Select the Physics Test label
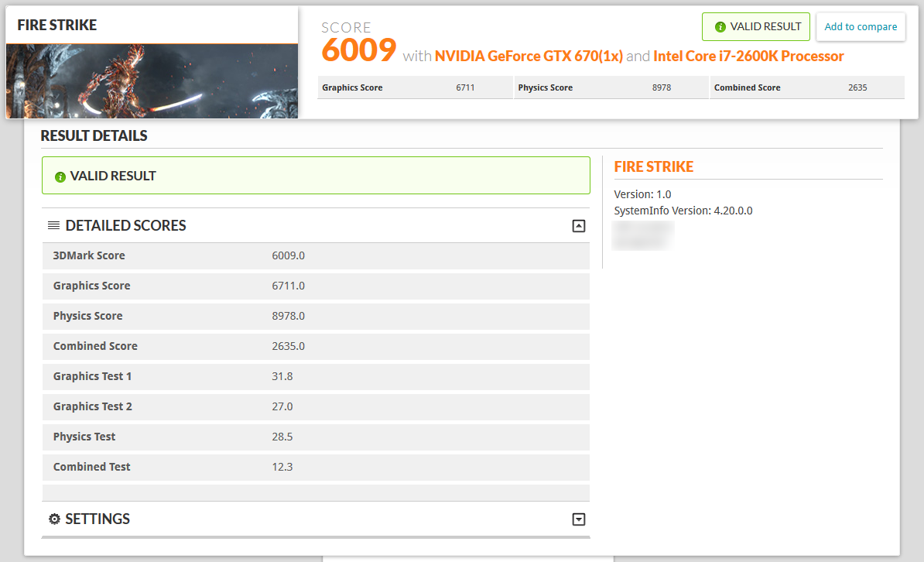The image size is (924, 562). pos(84,437)
